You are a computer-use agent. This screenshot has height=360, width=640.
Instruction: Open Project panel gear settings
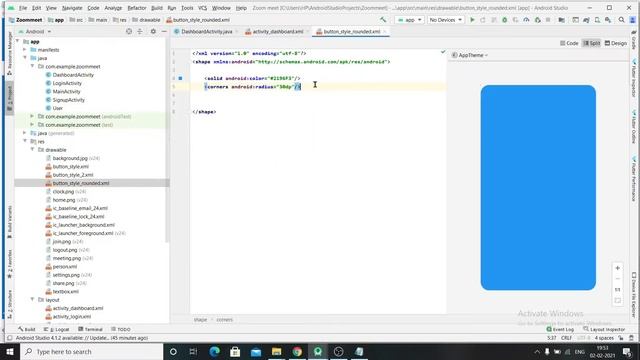[153, 31]
